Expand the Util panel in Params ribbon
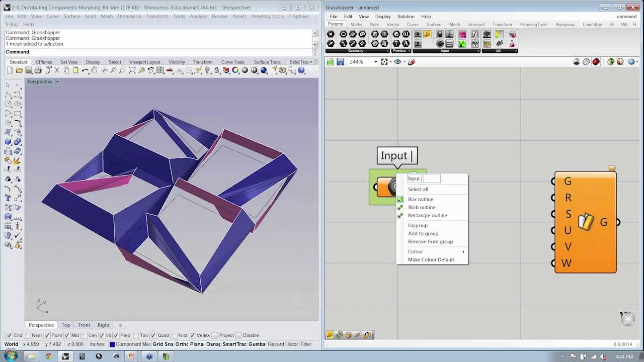Screen dimensions: 644x362 click(x=516, y=51)
